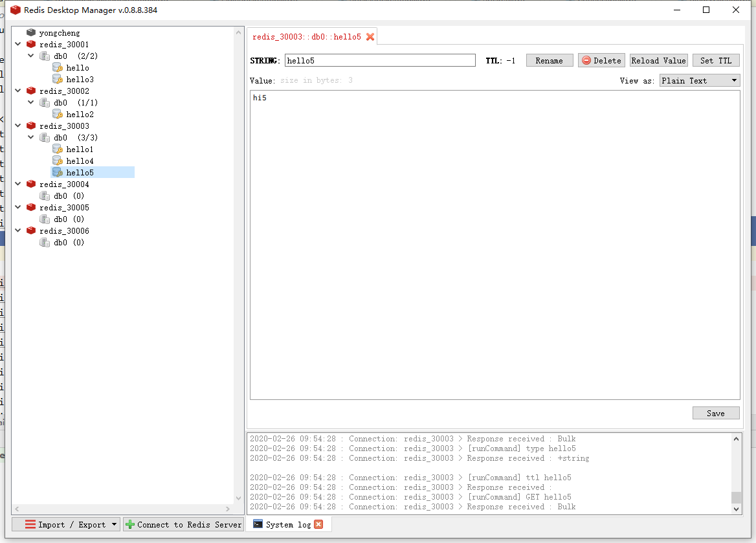Click inside the value text area showing hi5
756x543 pixels.
(x=495, y=245)
